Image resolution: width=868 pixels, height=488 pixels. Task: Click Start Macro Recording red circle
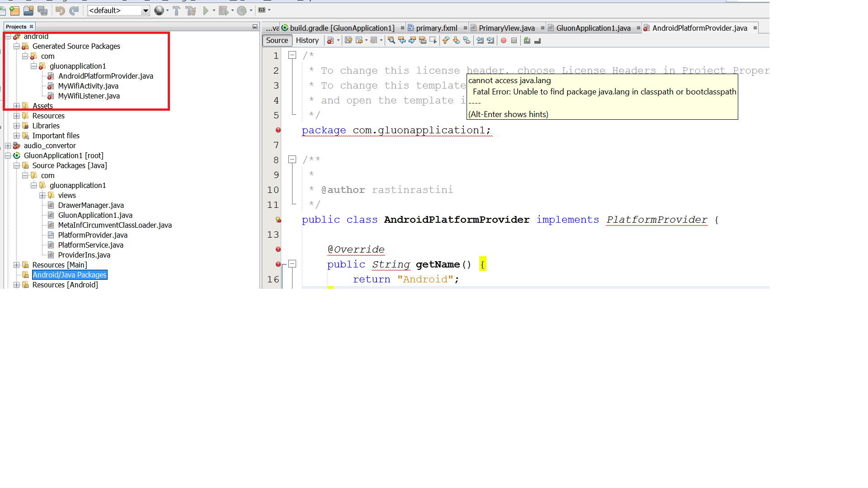tap(504, 40)
